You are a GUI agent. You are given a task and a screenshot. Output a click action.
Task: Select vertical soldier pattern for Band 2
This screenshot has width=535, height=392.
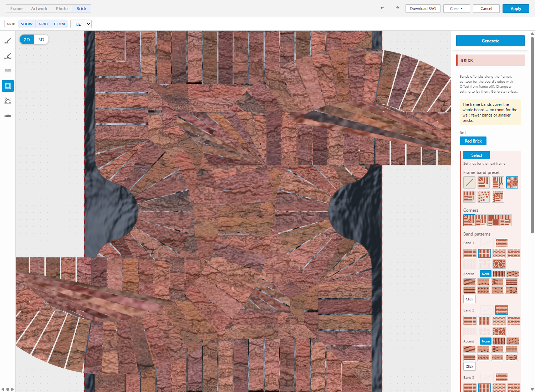484,321
